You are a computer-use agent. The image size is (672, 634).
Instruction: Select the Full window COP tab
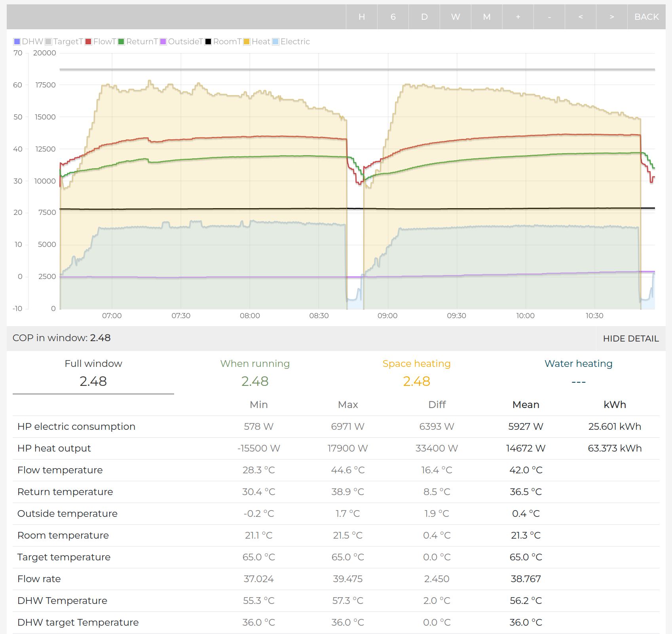(93, 373)
